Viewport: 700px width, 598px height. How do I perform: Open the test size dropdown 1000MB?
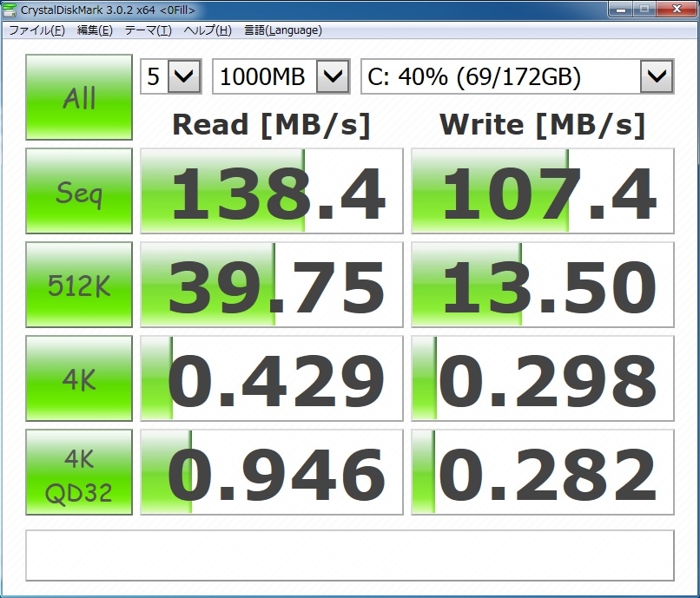pos(281,76)
